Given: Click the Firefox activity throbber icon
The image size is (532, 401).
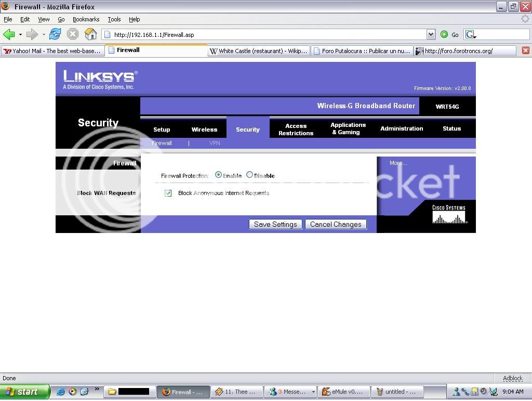Looking at the screenshot, I should [x=525, y=19].
